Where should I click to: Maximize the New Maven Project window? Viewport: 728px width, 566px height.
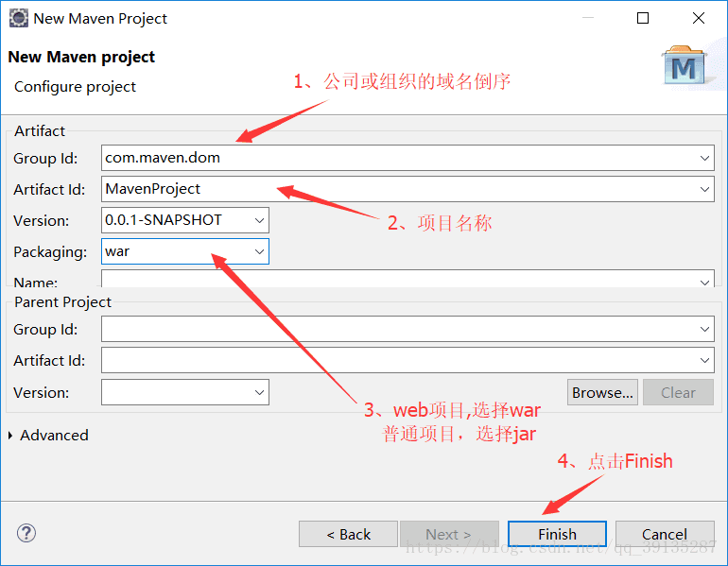pyautogui.click(x=643, y=18)
